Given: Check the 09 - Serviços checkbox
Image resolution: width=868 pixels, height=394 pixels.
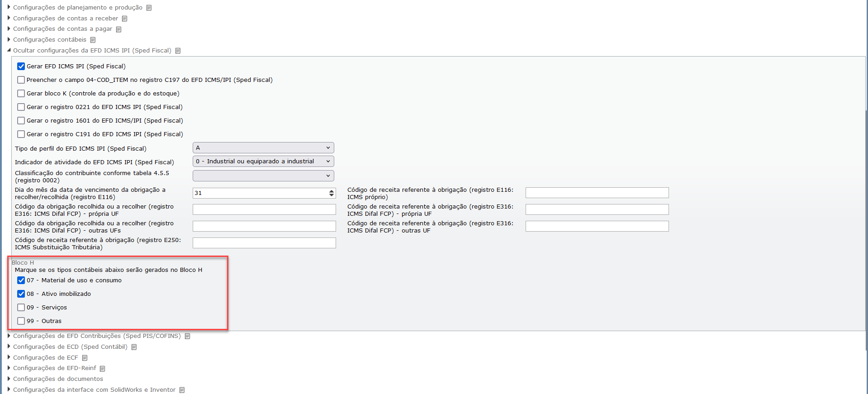Looking at the screenshot, I should click(21, 308).
